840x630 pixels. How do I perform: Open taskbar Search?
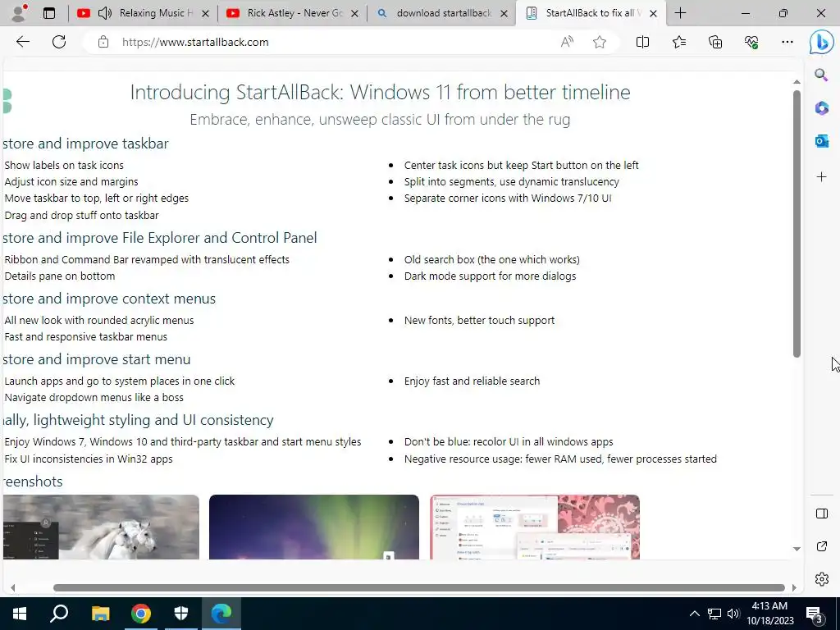click(59, 614)
